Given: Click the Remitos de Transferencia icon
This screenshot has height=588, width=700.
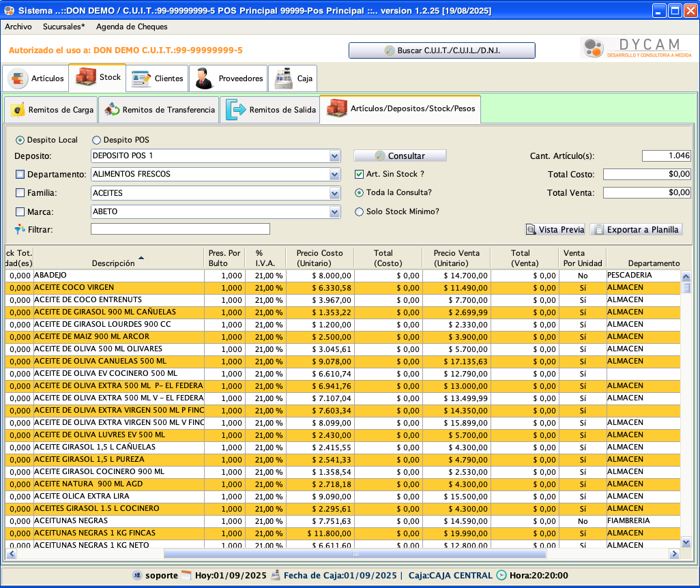Looking at the screenshot, I should tap(111, 110).
